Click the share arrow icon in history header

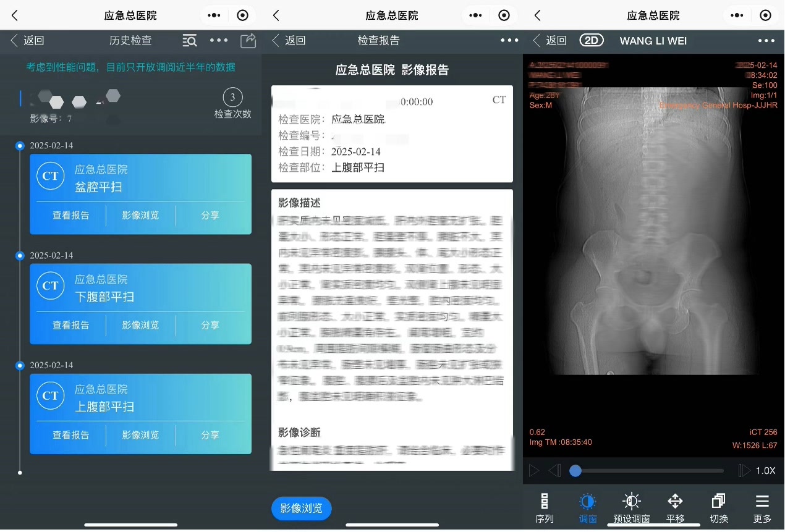[248, 41]
